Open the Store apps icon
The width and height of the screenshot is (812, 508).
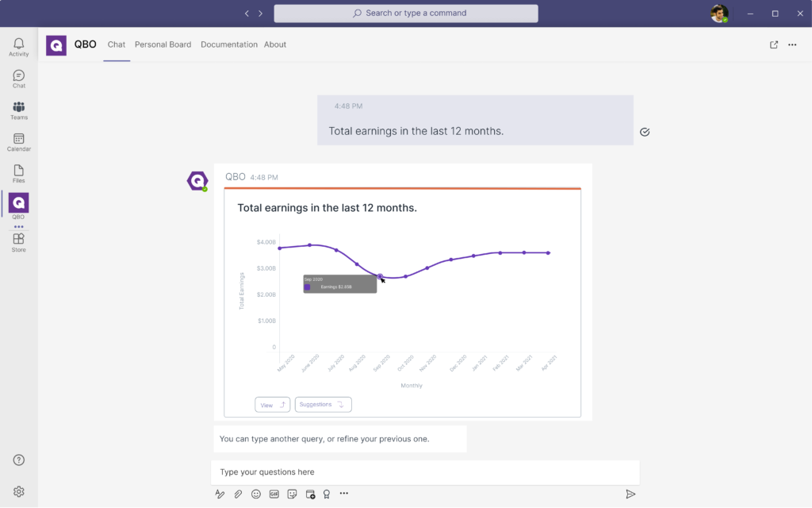[x=18, y=241]
